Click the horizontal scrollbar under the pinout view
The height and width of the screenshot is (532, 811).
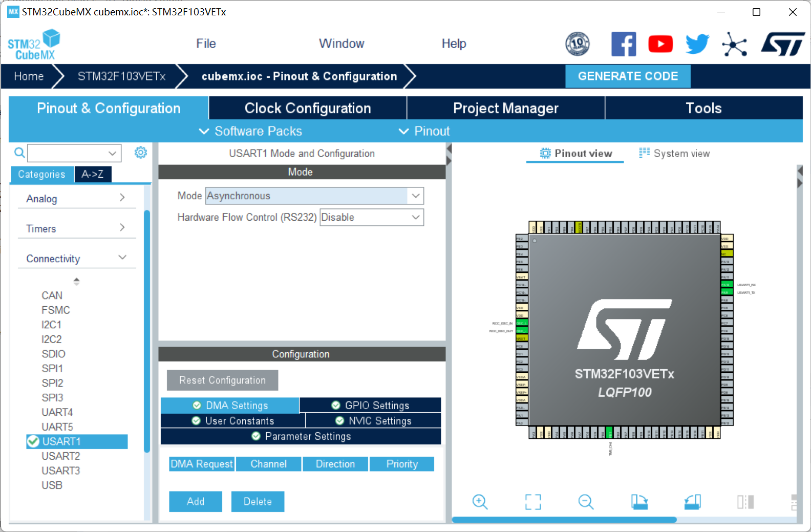point(564,520)
